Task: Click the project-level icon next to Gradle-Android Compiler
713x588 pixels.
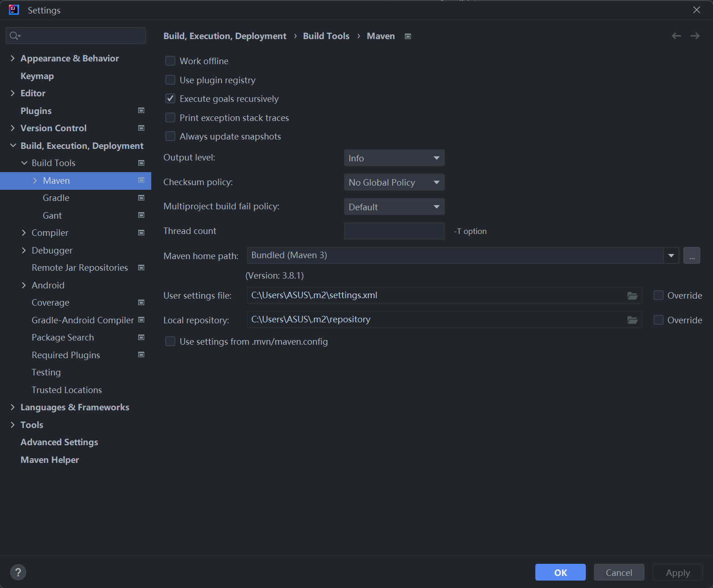Action: point(141,320)
